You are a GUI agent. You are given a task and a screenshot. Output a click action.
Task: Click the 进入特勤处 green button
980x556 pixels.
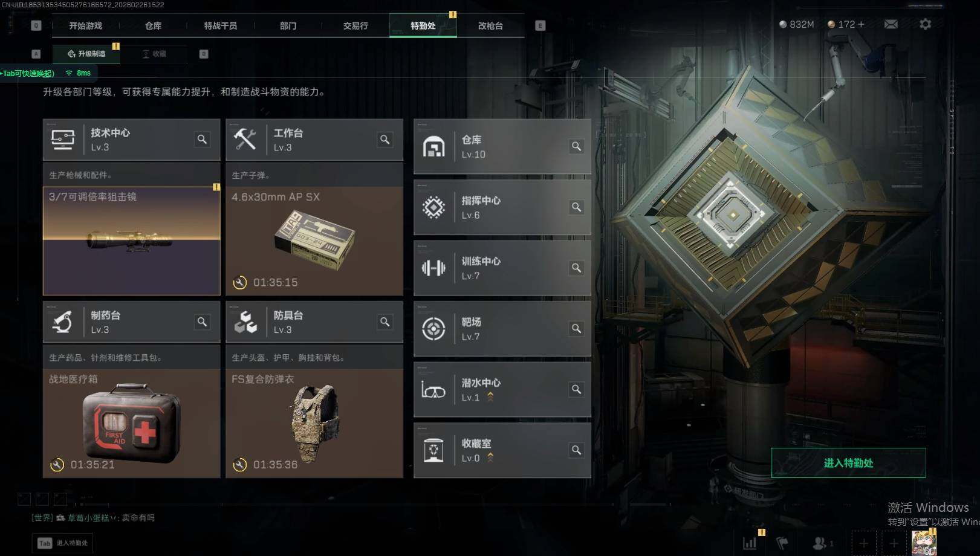(x=848, y=463)
